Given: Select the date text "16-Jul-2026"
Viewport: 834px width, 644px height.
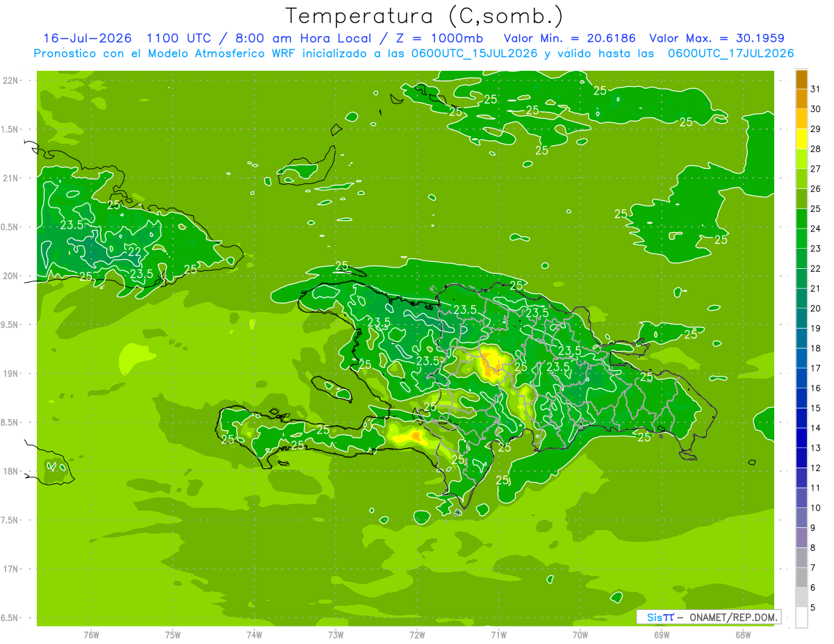Looking at the screenshot, I should 88,38.
